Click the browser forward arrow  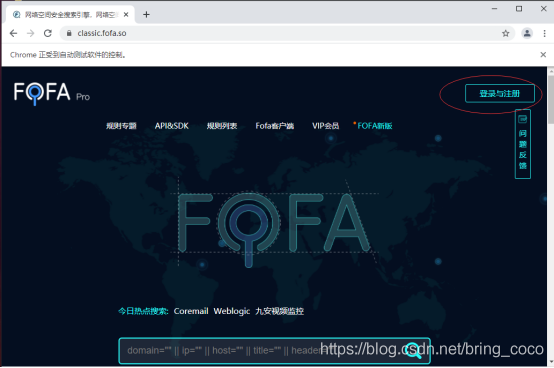[31, 33]
